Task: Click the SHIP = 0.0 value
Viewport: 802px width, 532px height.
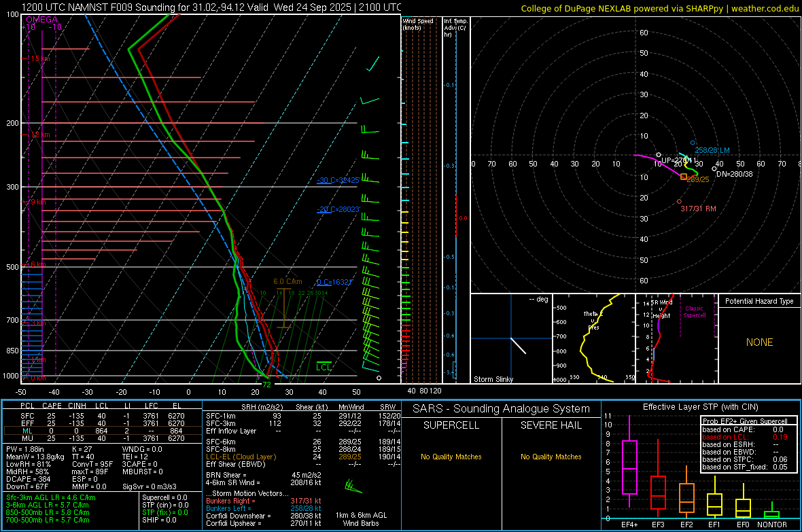Action: tap(159, 520)
